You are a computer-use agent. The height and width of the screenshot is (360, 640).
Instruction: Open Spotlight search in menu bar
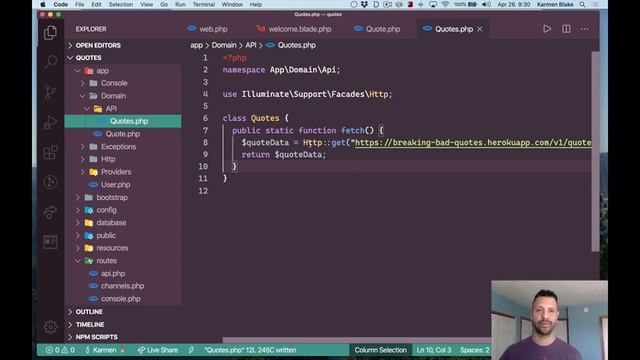(x=582, y=4)
